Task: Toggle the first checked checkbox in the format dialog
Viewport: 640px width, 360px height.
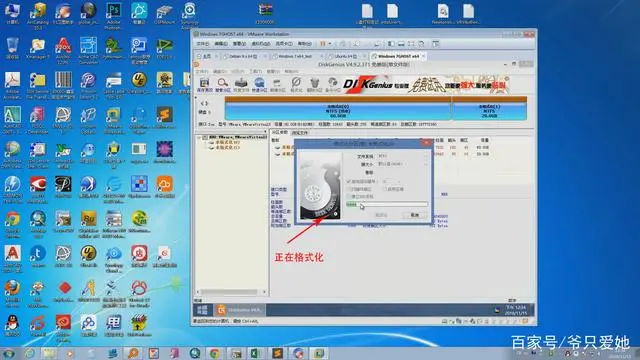Action: click(349, 181)
